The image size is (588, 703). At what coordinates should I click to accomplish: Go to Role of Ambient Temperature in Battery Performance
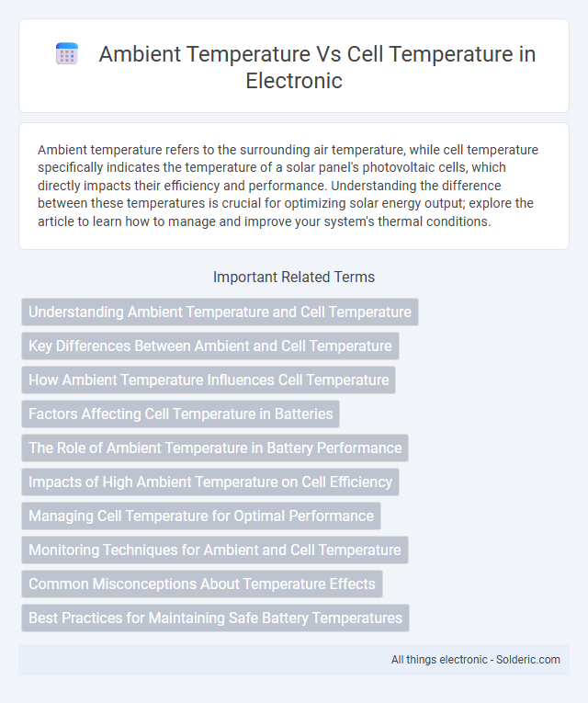point(215,448)
